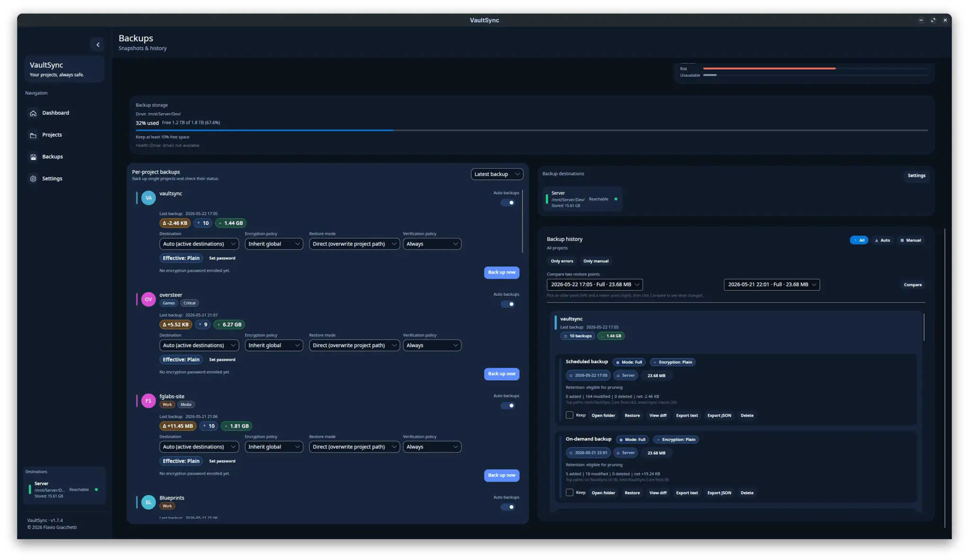969x560 pixels.
Task: Click the oversteer OV avatar
Action: (149, 299)
